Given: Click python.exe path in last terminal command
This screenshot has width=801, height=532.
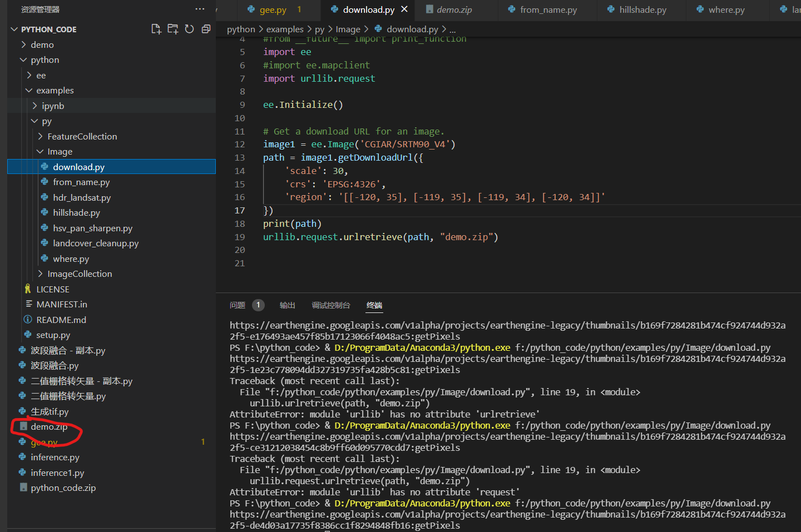Looking at the screenshot, I should (422, 503).
